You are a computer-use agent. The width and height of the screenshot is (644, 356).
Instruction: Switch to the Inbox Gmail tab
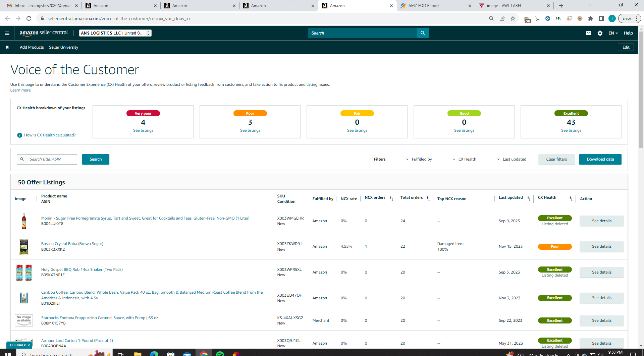[42, 6]
